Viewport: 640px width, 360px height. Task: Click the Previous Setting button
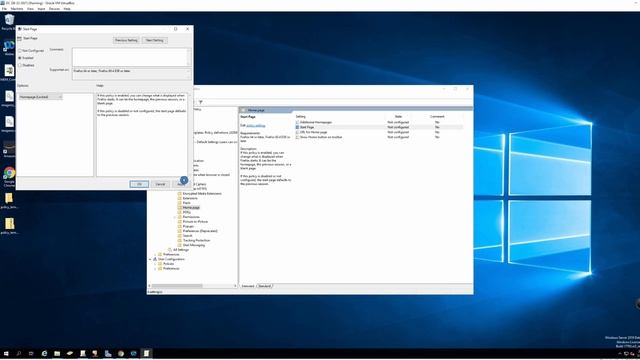click(x=126, y=40)
